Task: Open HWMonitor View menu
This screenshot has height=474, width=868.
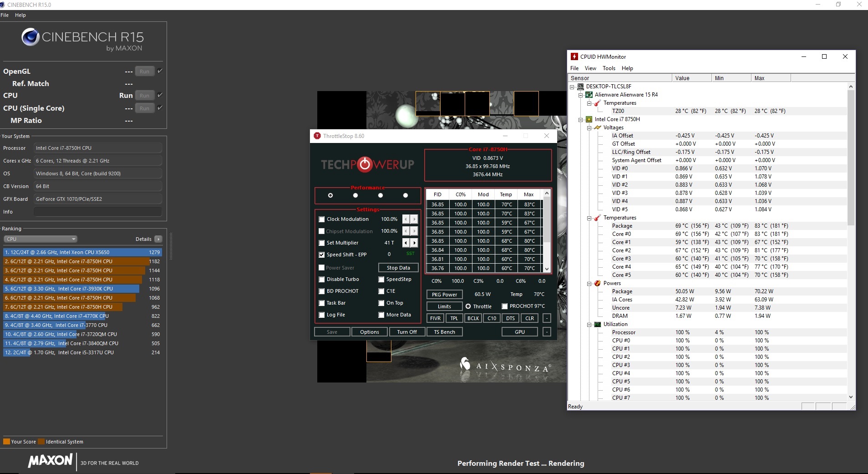Action: pyautogui.click(x=590, y=68)
